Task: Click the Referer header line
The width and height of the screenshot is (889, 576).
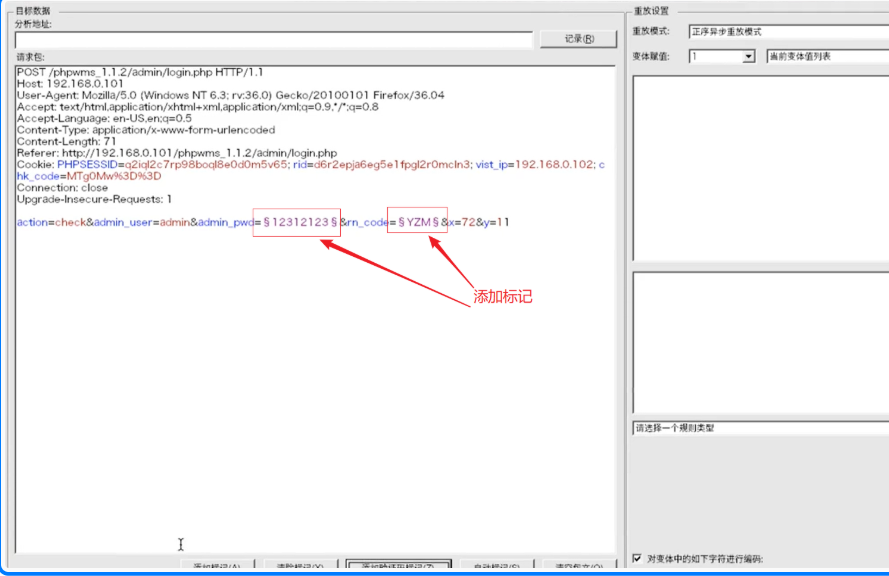Action: tap(177, 153)
